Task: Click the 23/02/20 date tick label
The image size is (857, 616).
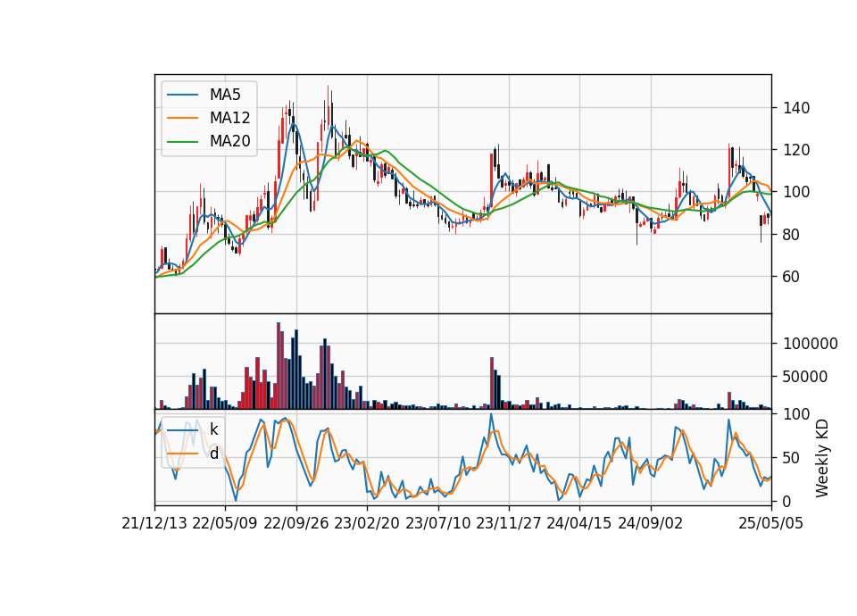Action: tap(367, 523)
